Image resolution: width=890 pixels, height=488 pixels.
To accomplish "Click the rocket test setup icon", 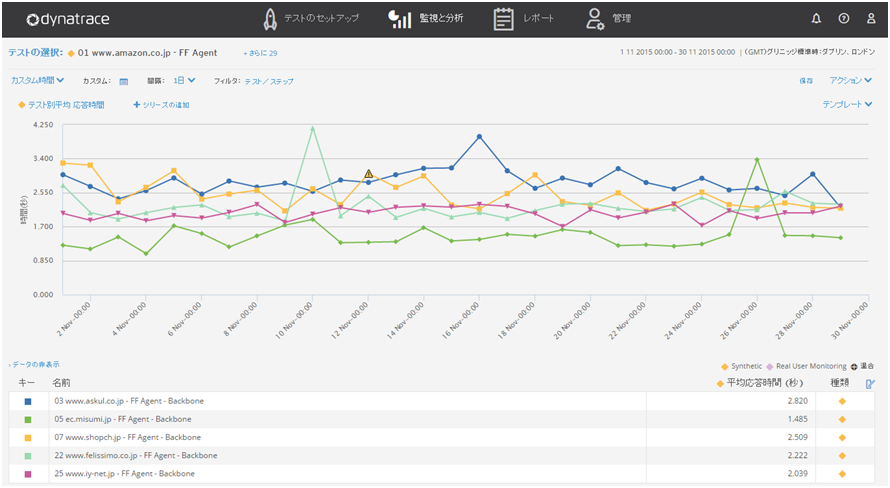I will point(270,19).
